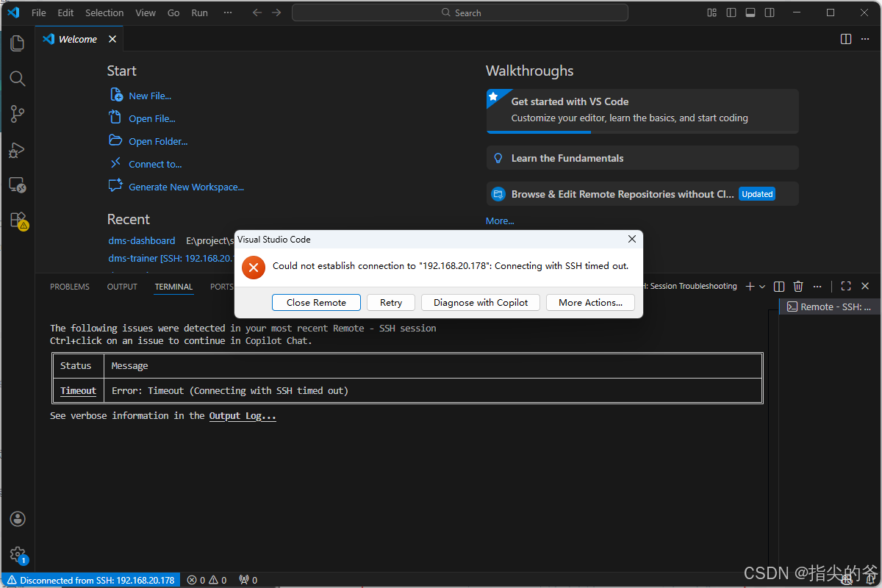Open Browse & Edit Remote Repositories walkthrough
This screenshot has height=588, width=882.
[642, 194]
